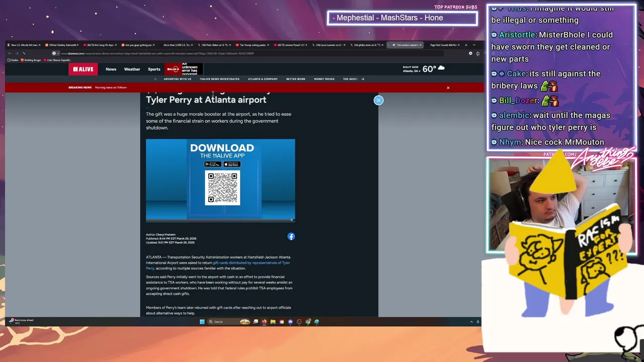The width and height of the screenshot is (644, 362).
Task: Follow the Tyler Perry gift cards link
Action: pyautogui.click(x=218, y=265)
